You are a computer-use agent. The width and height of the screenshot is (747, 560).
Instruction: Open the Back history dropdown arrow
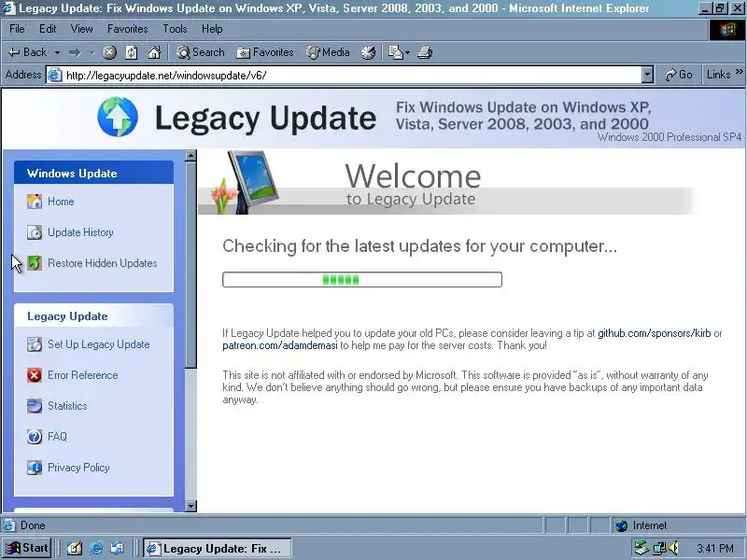[x=57, y=52]
